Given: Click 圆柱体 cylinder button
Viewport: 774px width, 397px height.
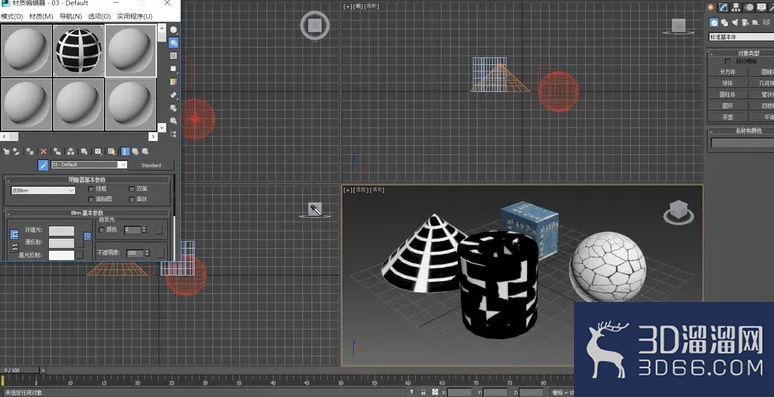Looking at the screenshot, I should point(728,94).
